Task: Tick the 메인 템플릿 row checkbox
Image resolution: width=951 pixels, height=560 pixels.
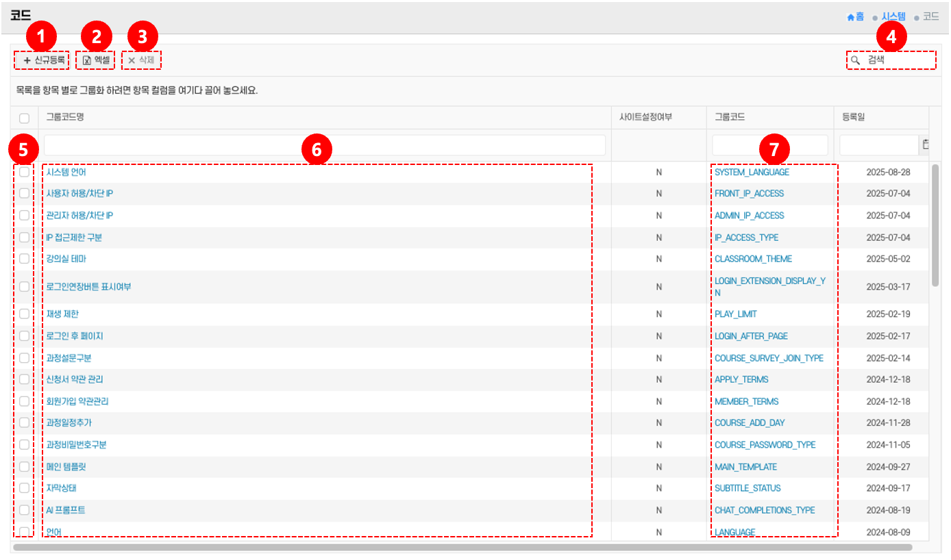Action: 24,466
